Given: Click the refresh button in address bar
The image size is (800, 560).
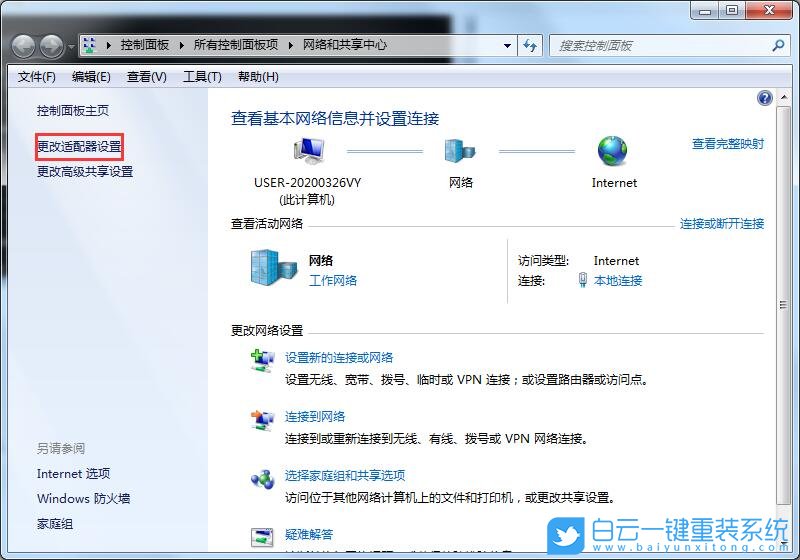Looking at the screenshot, I should pyautogui.click(x=531, y=46).
